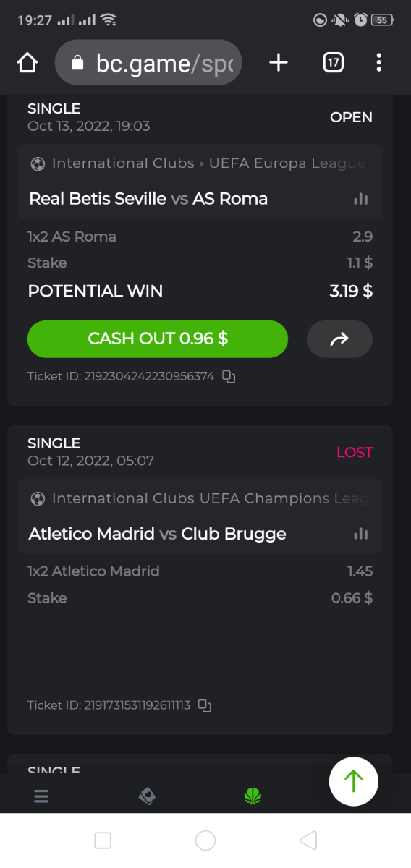Open the bet slip ticket icon in bottom bar

pyautogui.click(x=147, y=796)
